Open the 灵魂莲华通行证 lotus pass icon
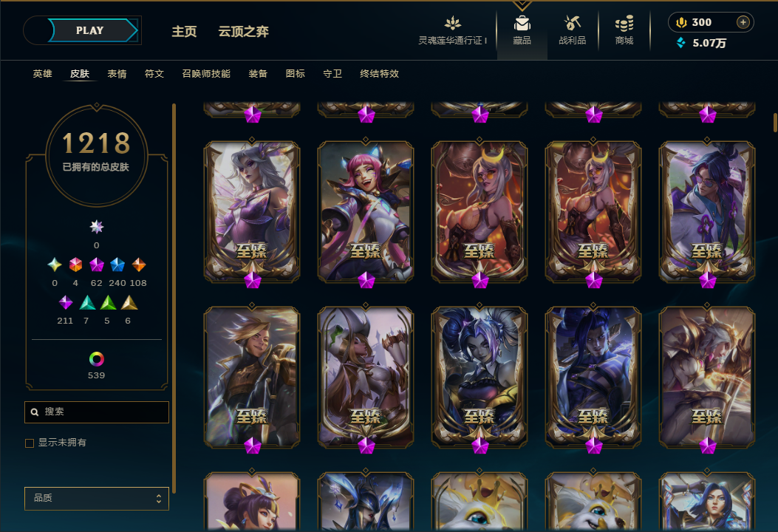The height and width of the screenshot is (532, 778). pyautogui.click(x=452, y=24)
